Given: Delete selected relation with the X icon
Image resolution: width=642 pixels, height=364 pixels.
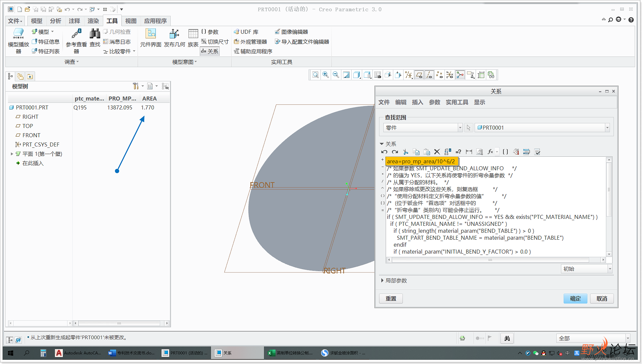Looking at the screenshot, I should coord(437,152).
